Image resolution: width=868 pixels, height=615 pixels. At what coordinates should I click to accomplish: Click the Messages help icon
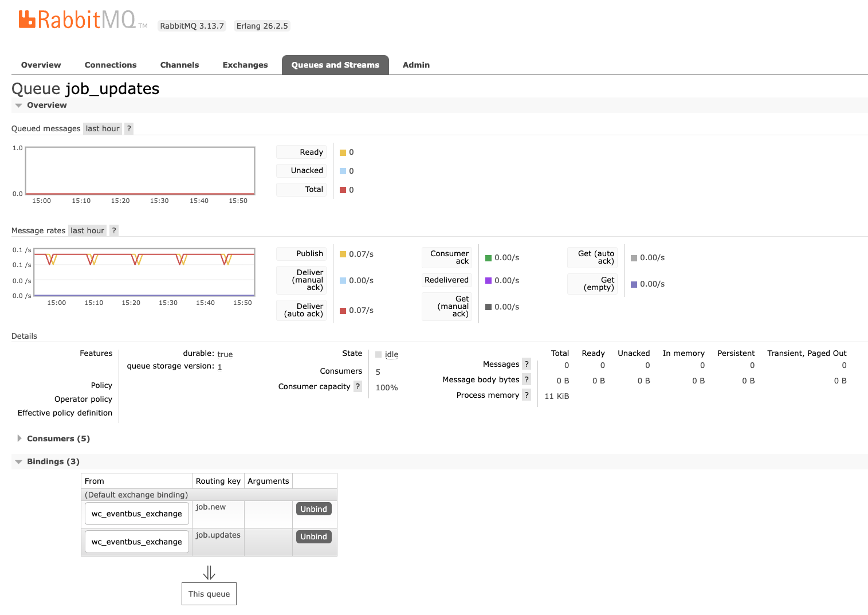[526, 363]
